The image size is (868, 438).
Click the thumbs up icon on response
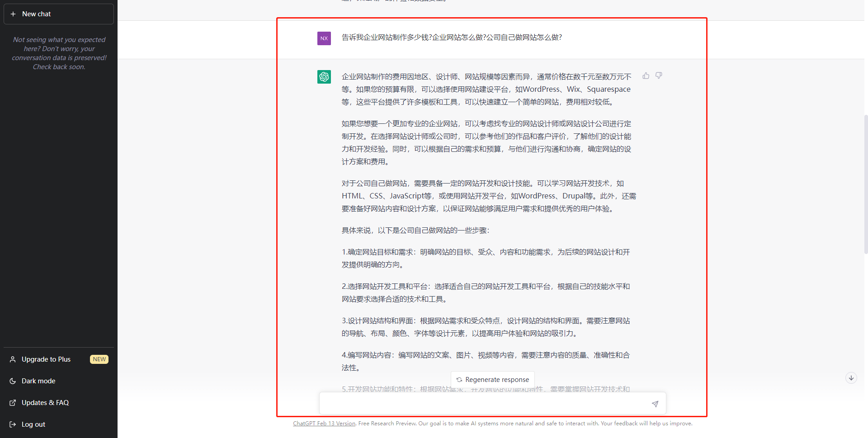point(646,75)
